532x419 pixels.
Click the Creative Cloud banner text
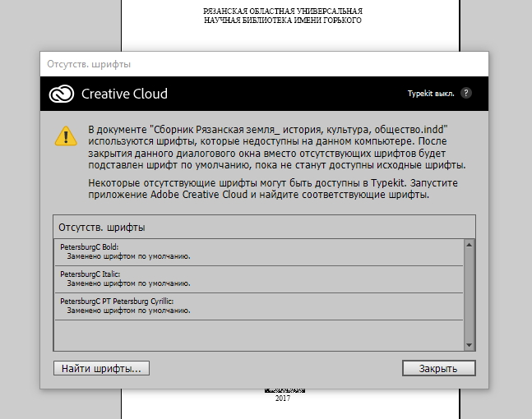[x=124, y=94]
